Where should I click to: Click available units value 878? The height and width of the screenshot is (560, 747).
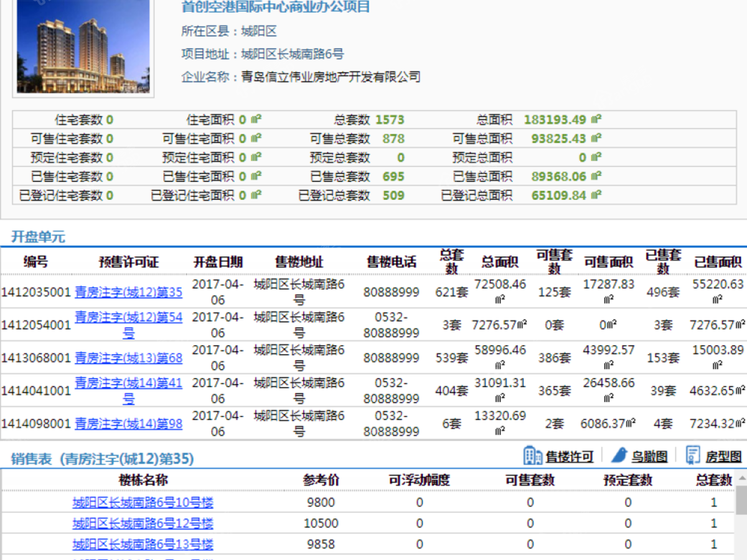393,139
